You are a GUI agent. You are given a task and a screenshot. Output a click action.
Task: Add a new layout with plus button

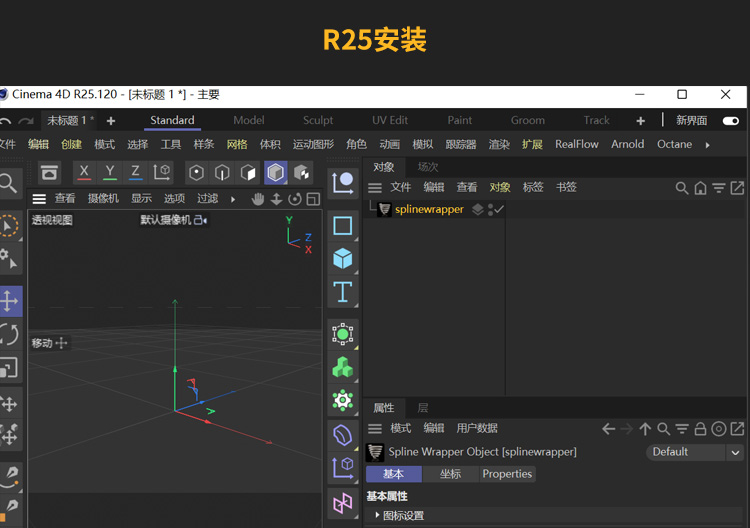click(x=641, y=121)
